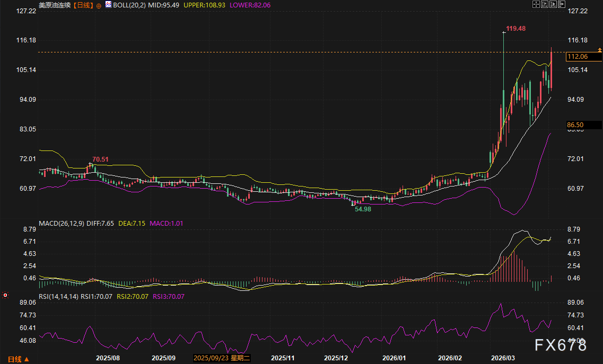
Task: Click the 119.48 high price marker
Action: 515,29
